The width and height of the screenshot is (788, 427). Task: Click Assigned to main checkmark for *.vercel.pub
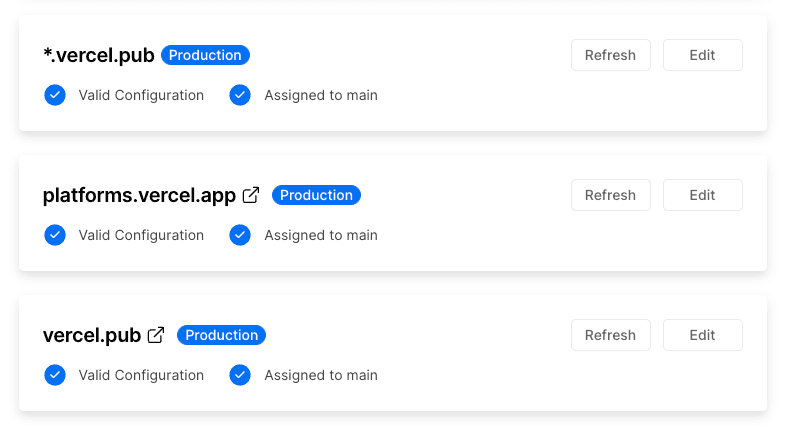[x=240, y=95]
